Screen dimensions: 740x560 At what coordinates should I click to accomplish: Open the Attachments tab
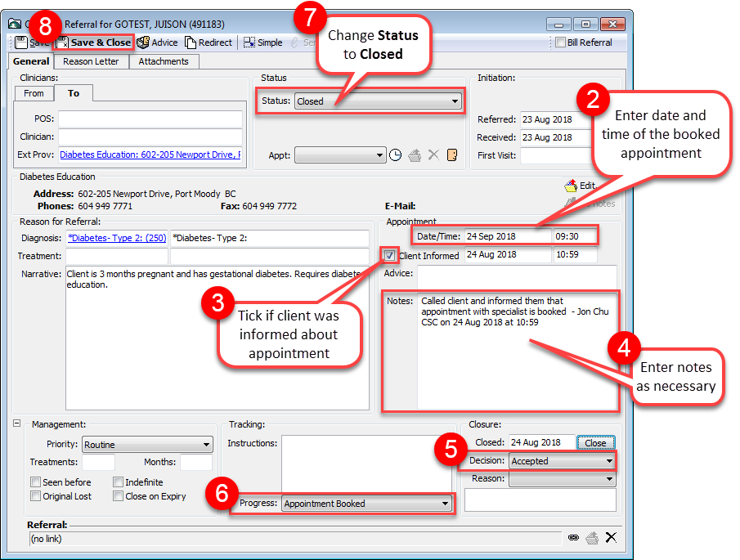pyautogui.click(x=163, y=61)
